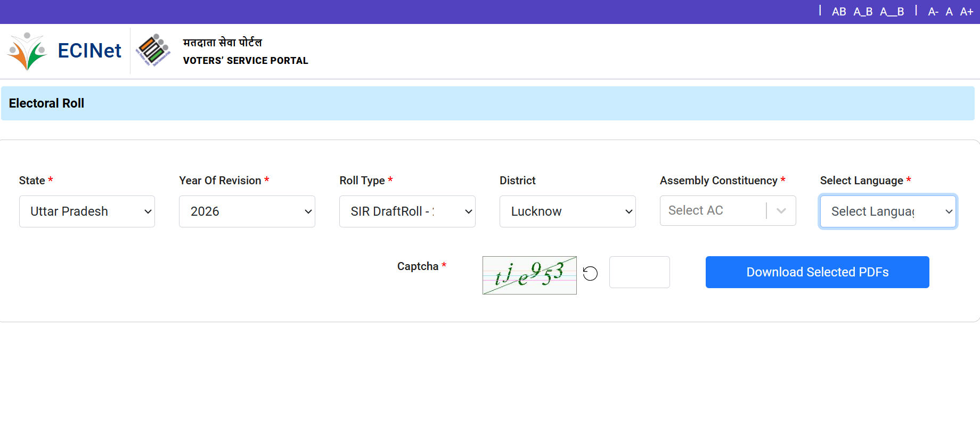Click the Select AC search field
The image size is (980, 433).
[x=712, y=211]
